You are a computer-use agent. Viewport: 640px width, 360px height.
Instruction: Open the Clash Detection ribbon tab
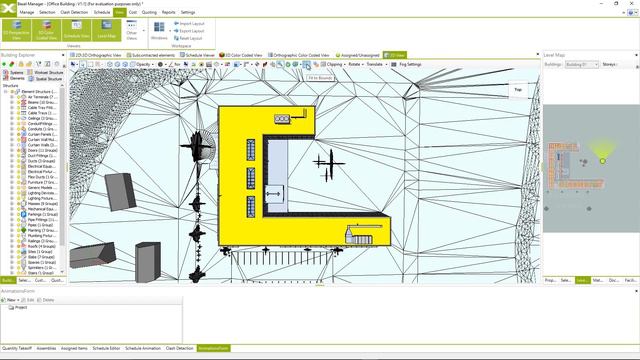pyautogui.click(x=74, y=12)
